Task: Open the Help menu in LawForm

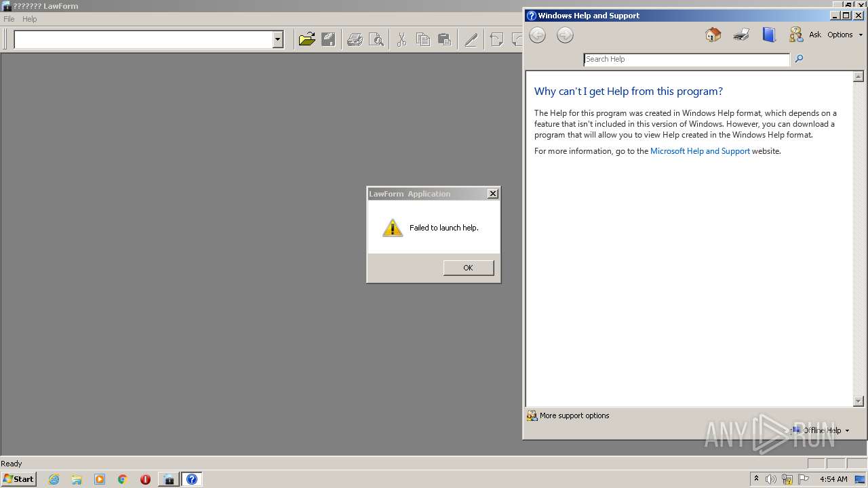Action: click(x=30, y=19)
